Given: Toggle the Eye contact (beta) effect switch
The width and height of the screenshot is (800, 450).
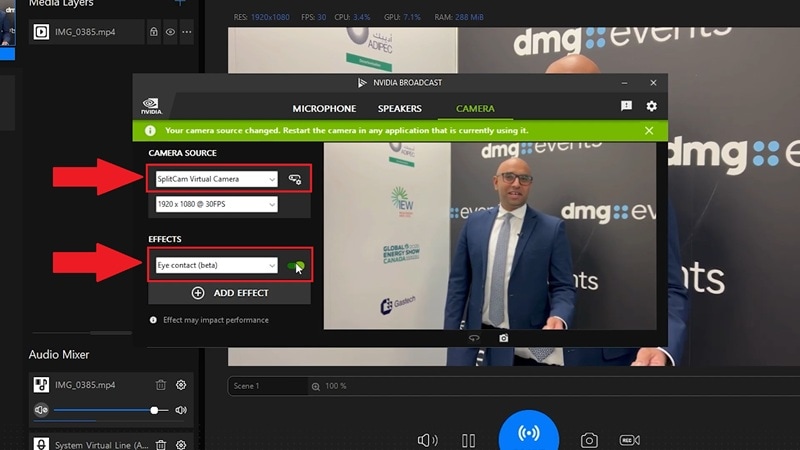Looking at the screenshot, I should click(x=296, y=266).
